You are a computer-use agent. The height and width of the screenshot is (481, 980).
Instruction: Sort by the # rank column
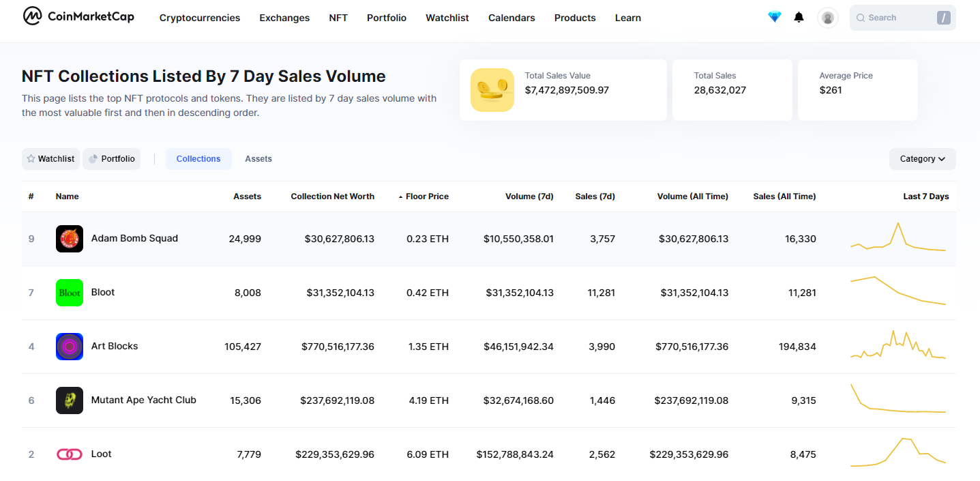click(31, 196)
